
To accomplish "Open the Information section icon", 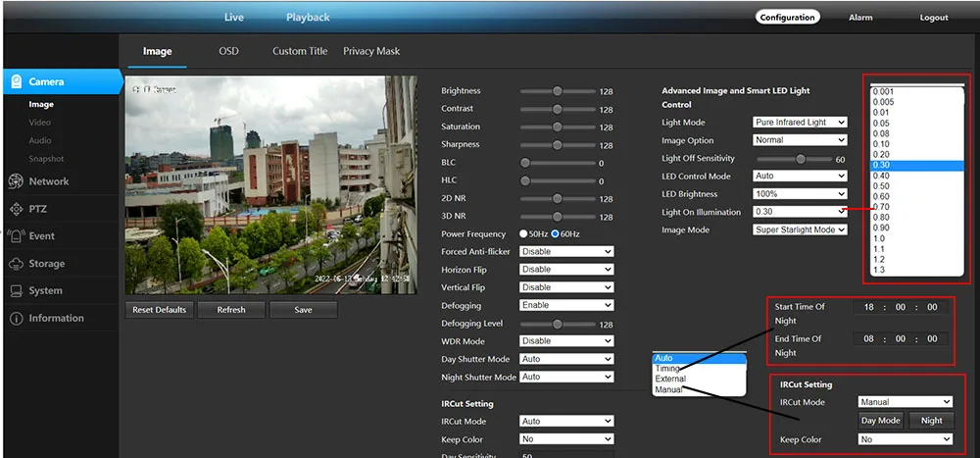I will pyautogui.click(x=16, y=319).
